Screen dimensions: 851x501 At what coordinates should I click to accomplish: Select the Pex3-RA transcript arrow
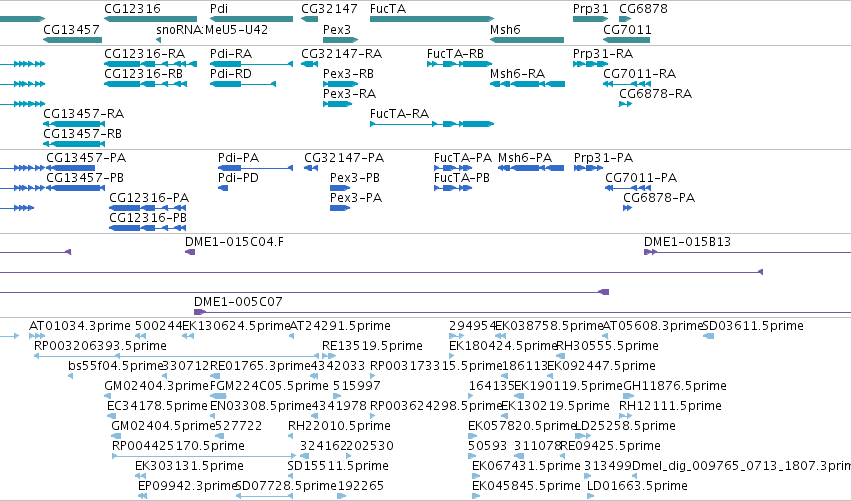pyautogui.click(x=338, y=104)
